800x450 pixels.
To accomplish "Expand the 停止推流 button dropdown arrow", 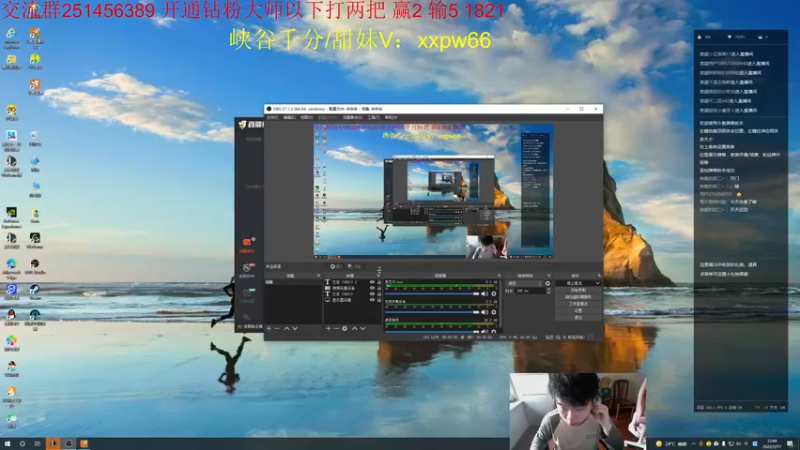I will pyautogui.click(x=597, y=283).
